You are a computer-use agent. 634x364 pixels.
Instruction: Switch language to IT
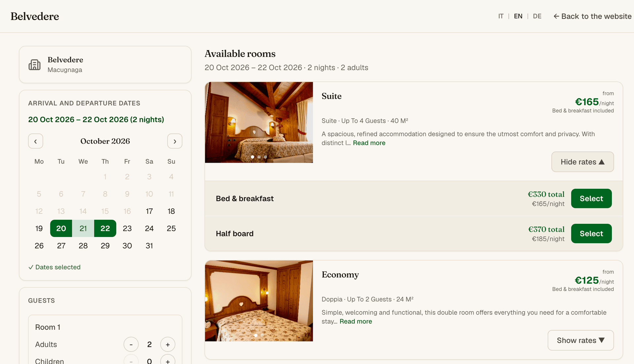[501, 16]
